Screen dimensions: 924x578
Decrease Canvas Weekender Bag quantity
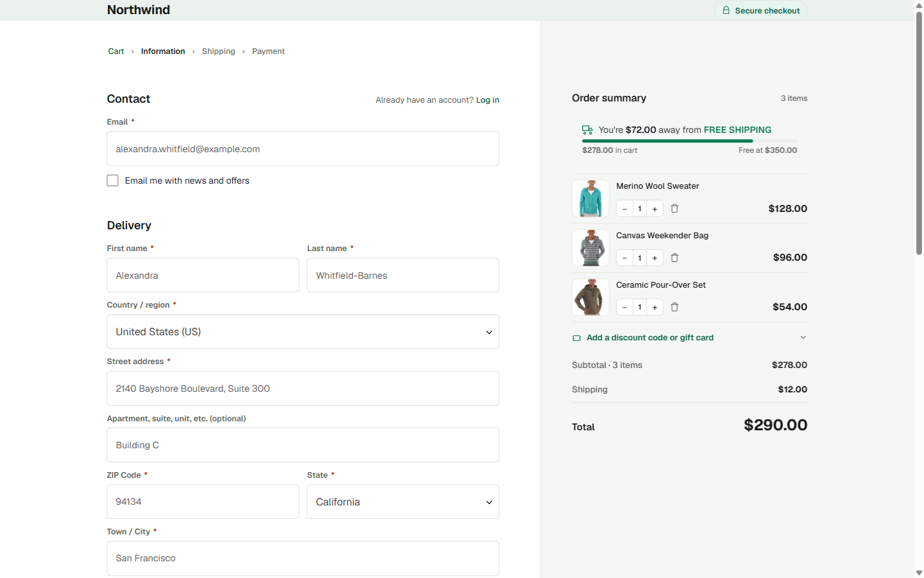pyautogui.click(x=624, y=258)
